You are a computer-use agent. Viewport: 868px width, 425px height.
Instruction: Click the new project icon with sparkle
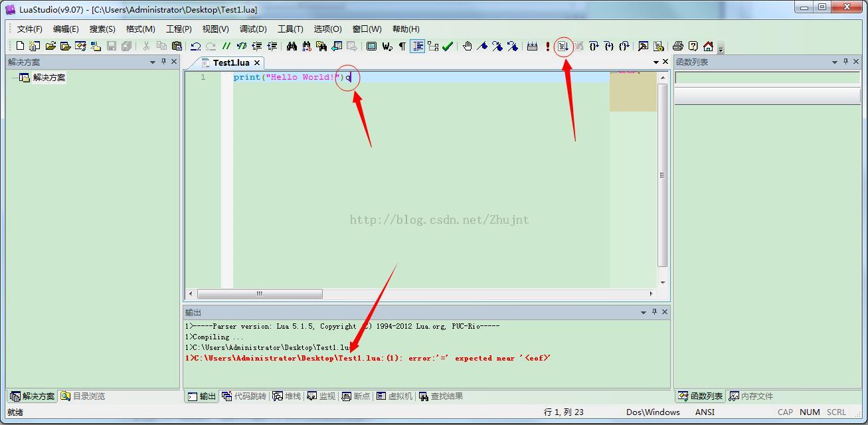pos(35,46)
